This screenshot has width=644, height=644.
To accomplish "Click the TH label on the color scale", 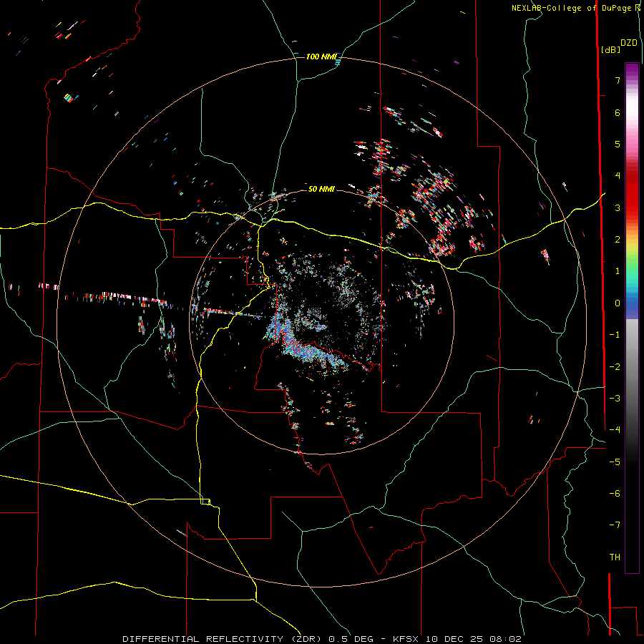I will tap(615, 557).
